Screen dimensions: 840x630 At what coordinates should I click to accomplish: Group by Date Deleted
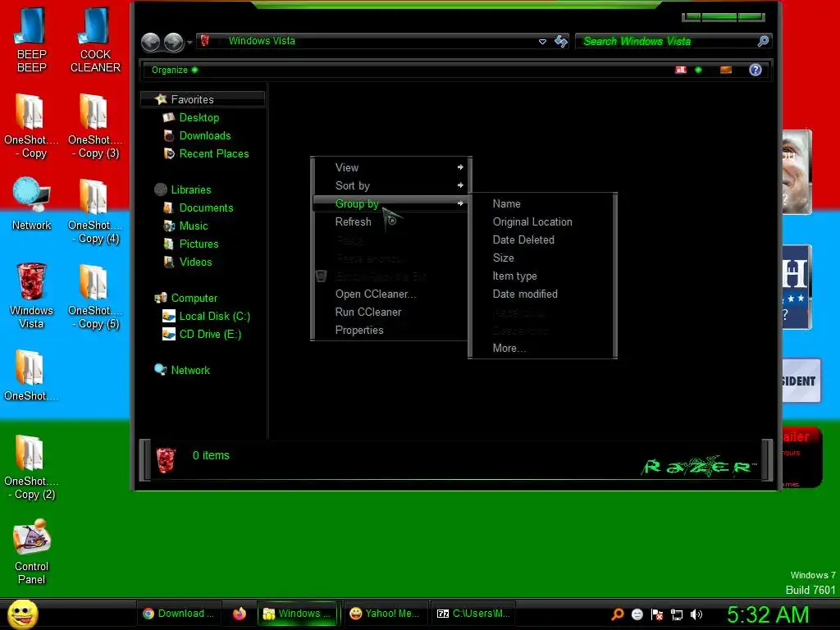[x=542, y=240]
